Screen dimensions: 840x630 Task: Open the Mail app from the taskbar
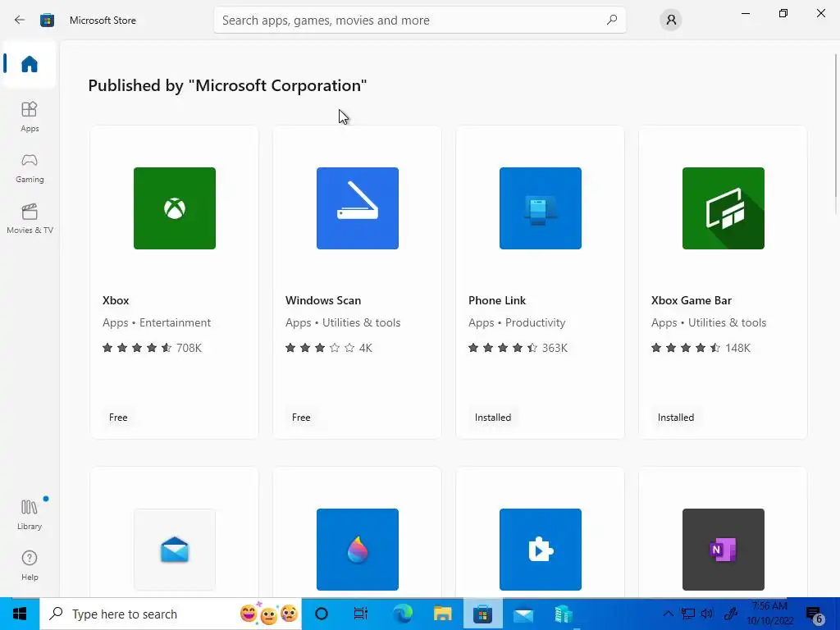[523, 614]
